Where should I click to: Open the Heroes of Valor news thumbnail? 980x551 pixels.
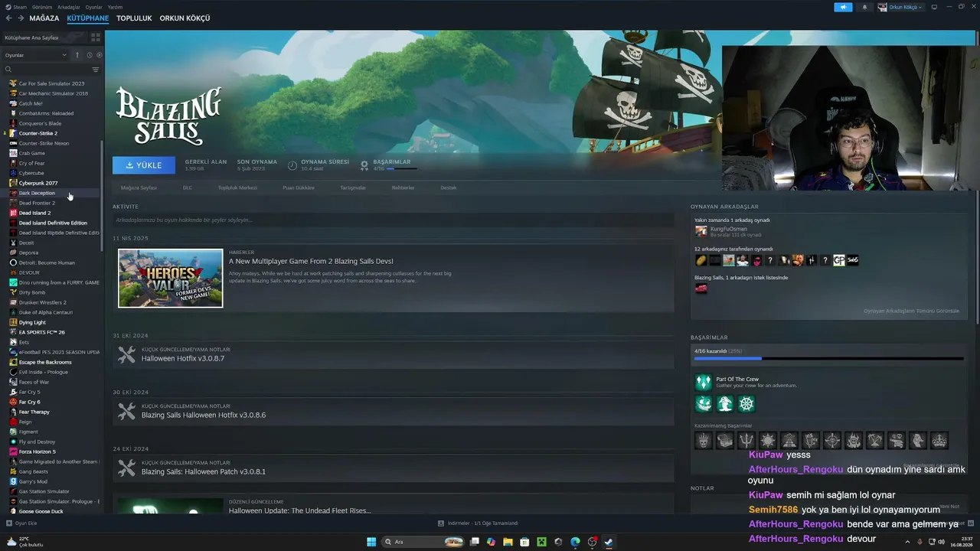171,279
